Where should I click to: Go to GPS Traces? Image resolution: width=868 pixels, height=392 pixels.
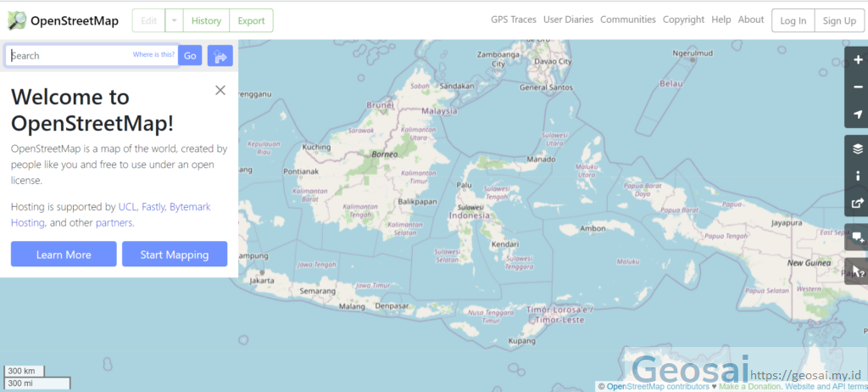[513, 20]
